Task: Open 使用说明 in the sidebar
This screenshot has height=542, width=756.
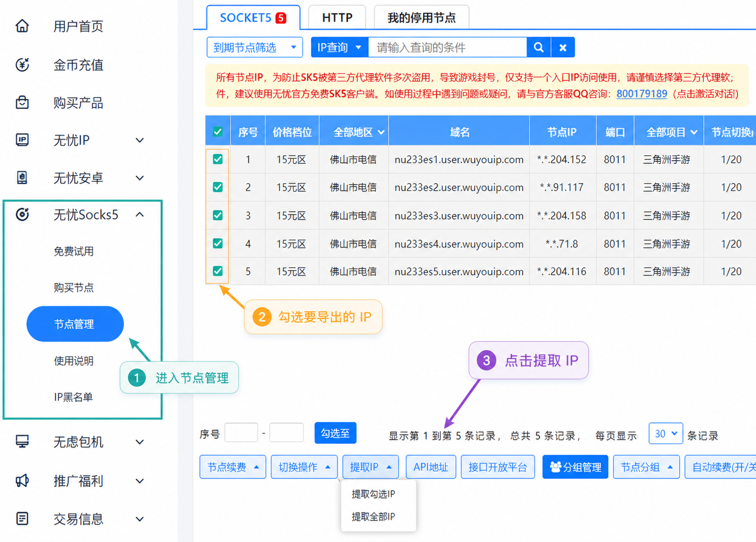Action: click(x=74, y=361)
